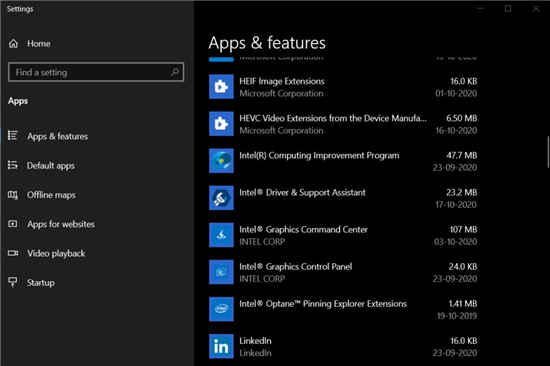
Task: Click Intel Optane Pinning Explorer icon
Action: [x=221, y=309]
